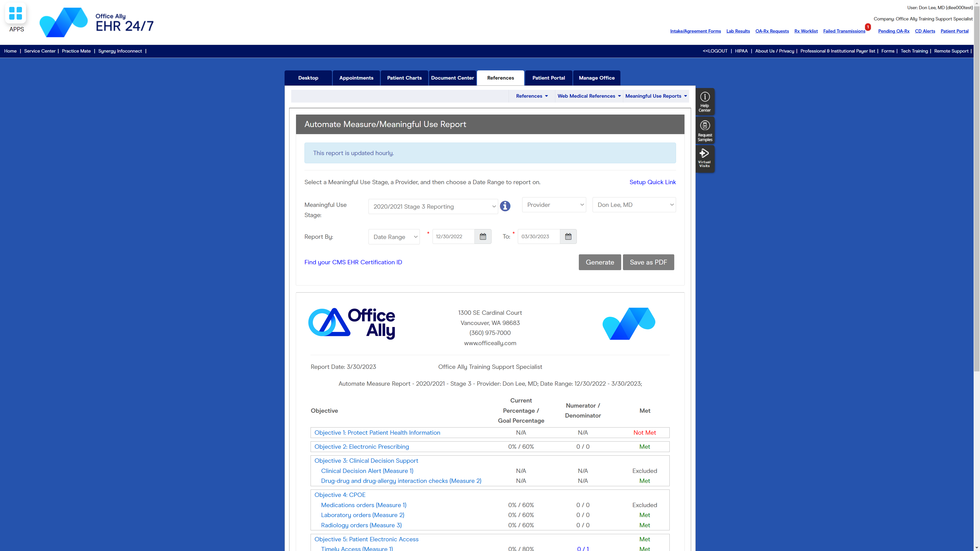The width and height of the screenshot is (980, 551).
Task: Open the calendar picker for the start date
Action: [482, 236]
